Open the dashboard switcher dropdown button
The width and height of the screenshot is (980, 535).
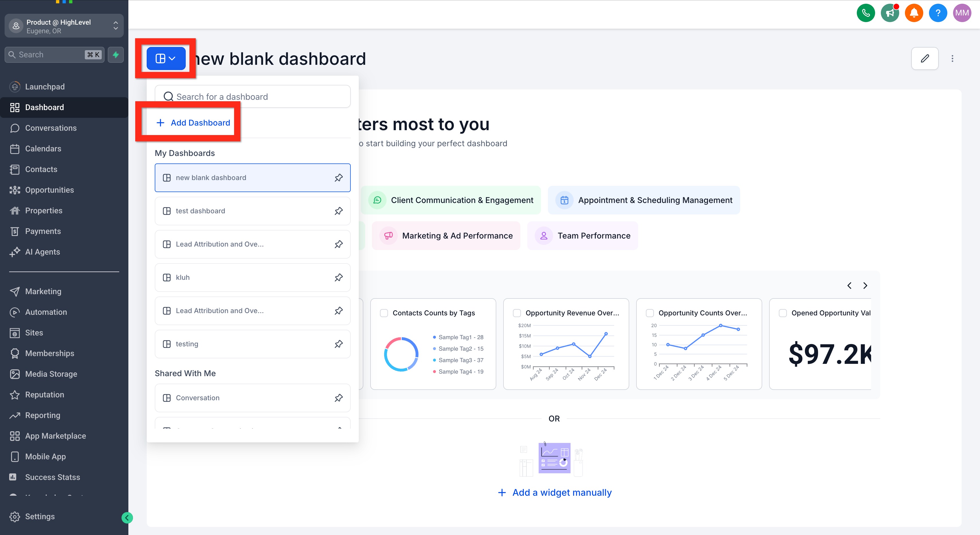click(166, 58)
